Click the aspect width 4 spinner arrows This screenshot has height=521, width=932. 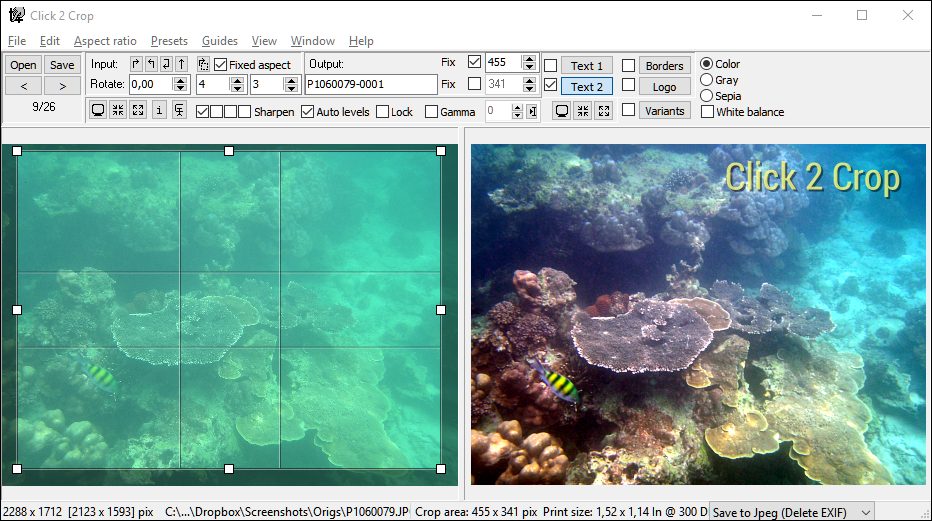[x=237, y=84]
